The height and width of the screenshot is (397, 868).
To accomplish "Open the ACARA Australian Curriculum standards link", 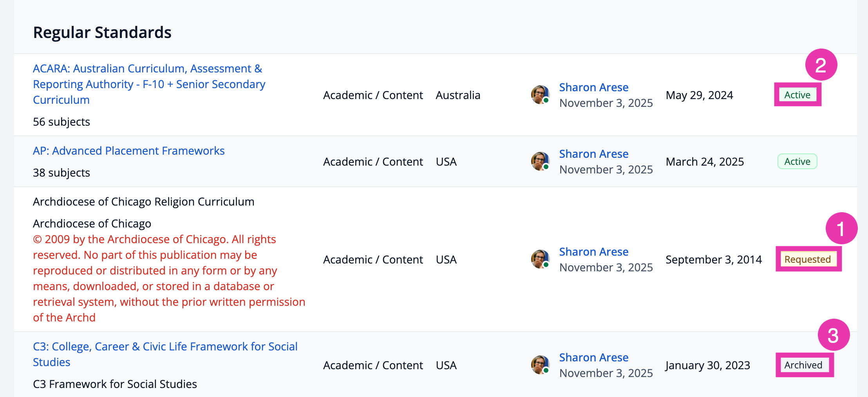I will coord(149,84).
